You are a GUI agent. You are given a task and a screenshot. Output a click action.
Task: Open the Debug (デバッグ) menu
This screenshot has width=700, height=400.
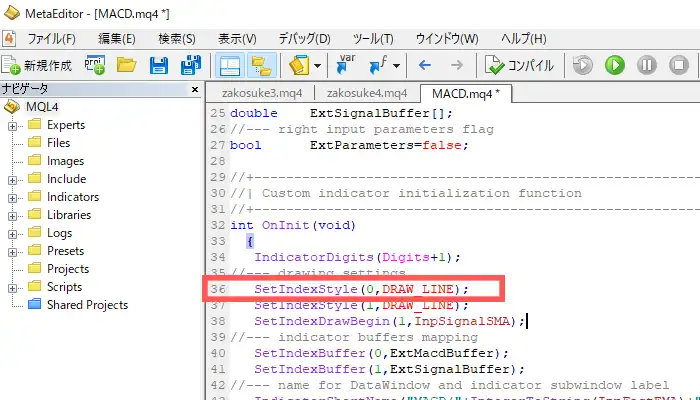[304, 39]
